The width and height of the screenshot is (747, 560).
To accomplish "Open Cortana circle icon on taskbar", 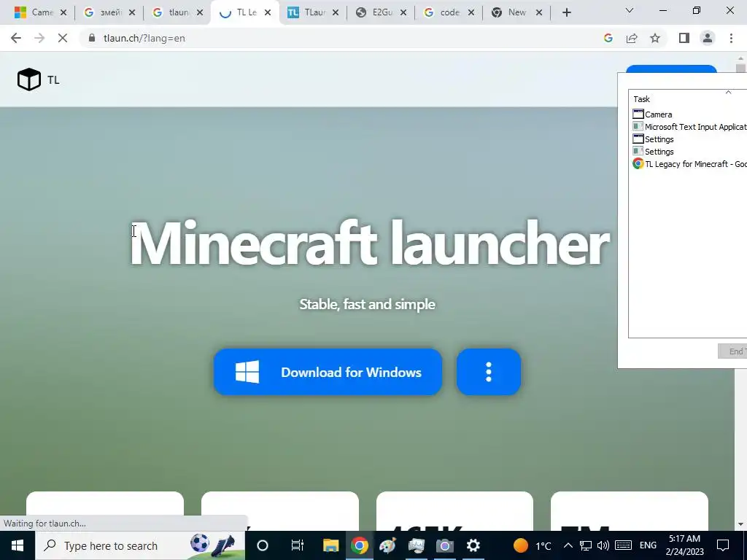I will pos(263,545).
